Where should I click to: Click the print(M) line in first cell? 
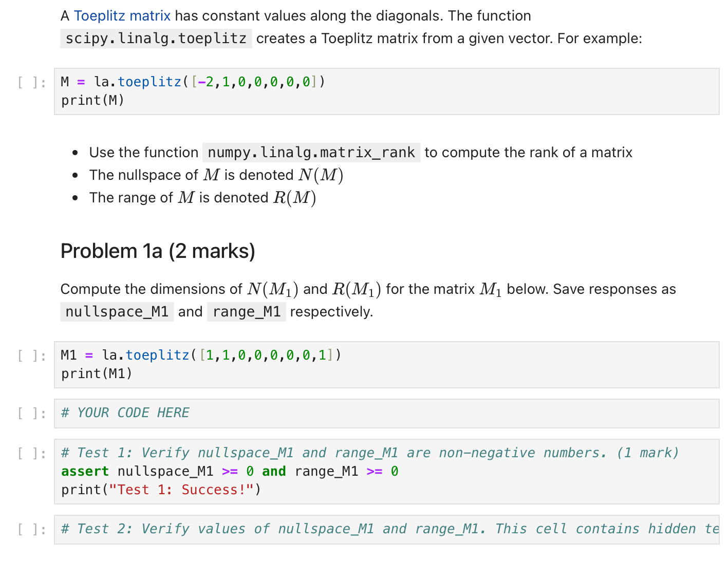(92, 100)
